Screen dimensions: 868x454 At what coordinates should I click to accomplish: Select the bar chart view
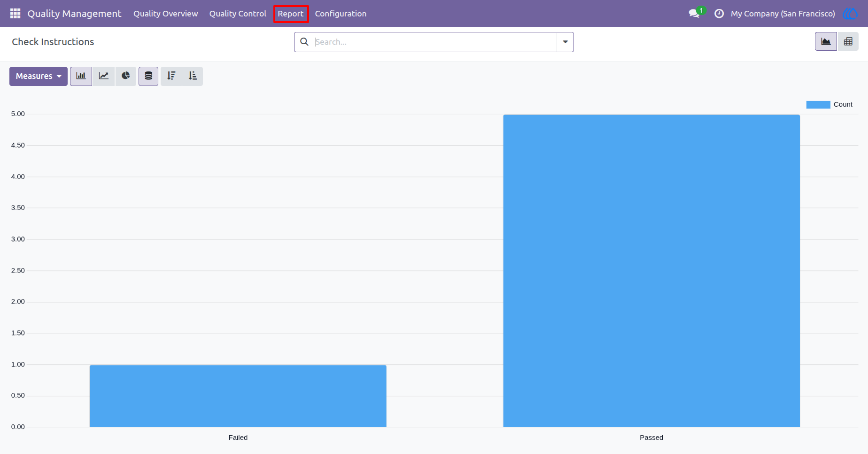pyautogui.click(x=81, y=76)
